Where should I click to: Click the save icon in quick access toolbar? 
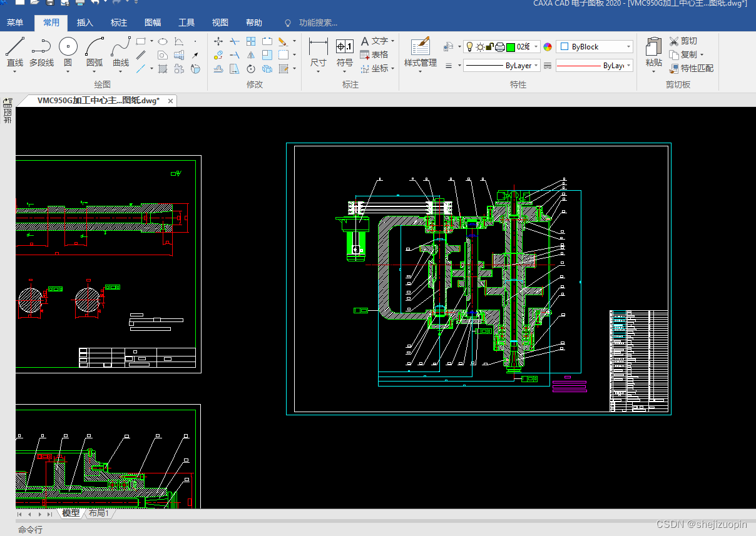click(50, 3)
